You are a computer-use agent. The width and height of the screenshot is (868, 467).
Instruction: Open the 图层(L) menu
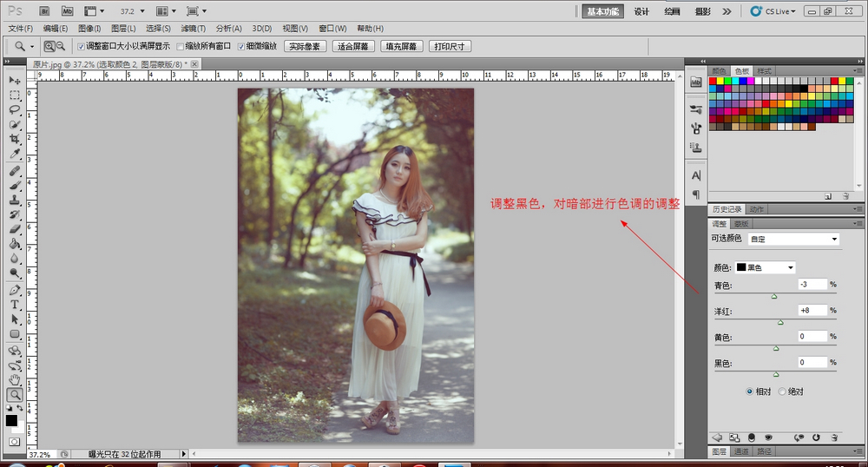coord(123,29)
